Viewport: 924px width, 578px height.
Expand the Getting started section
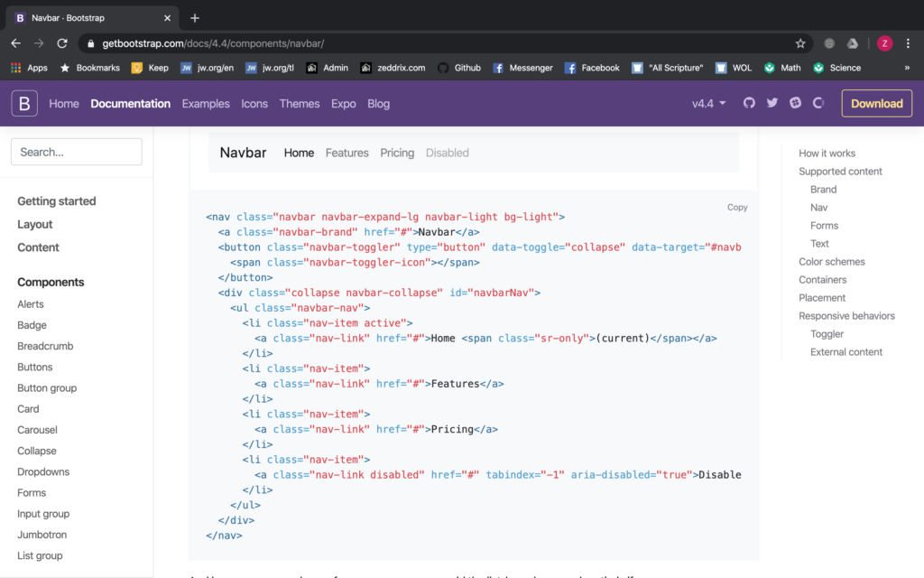pyautogui.click(x=57, y=201)
